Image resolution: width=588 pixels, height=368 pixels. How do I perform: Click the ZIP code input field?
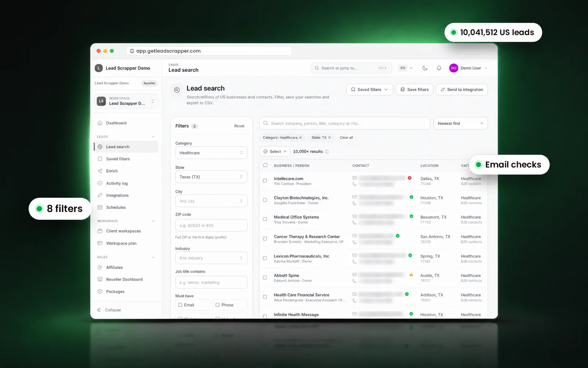211,226
